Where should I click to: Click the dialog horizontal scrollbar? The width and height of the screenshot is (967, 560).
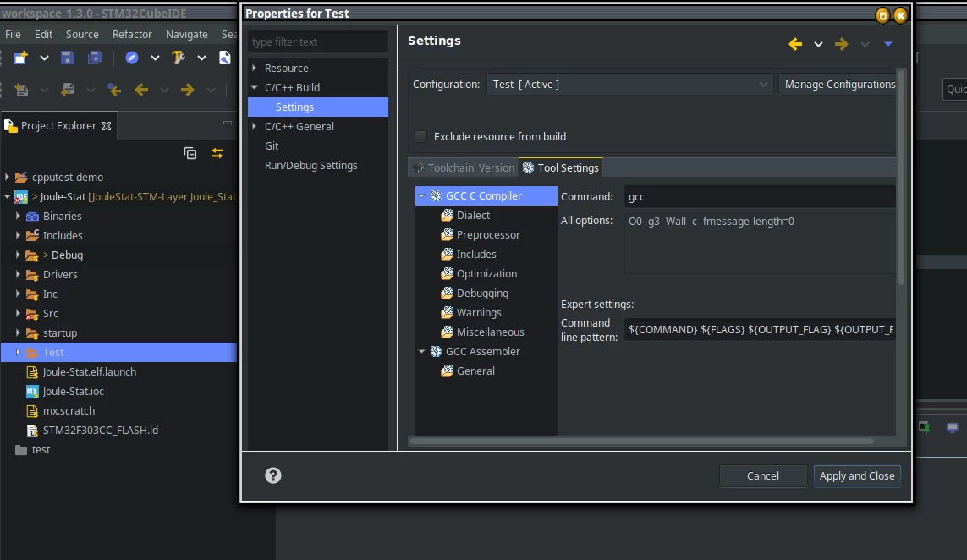tap(641, 441)
